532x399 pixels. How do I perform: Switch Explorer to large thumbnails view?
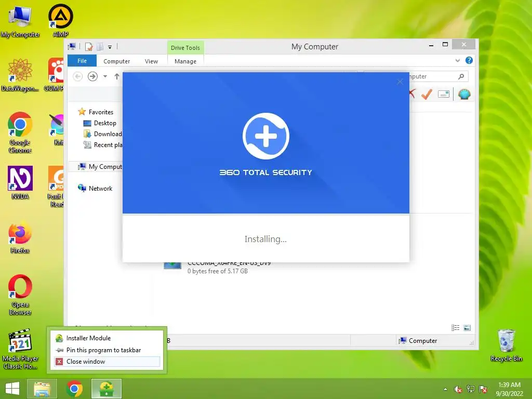click(x=467, y=327)
